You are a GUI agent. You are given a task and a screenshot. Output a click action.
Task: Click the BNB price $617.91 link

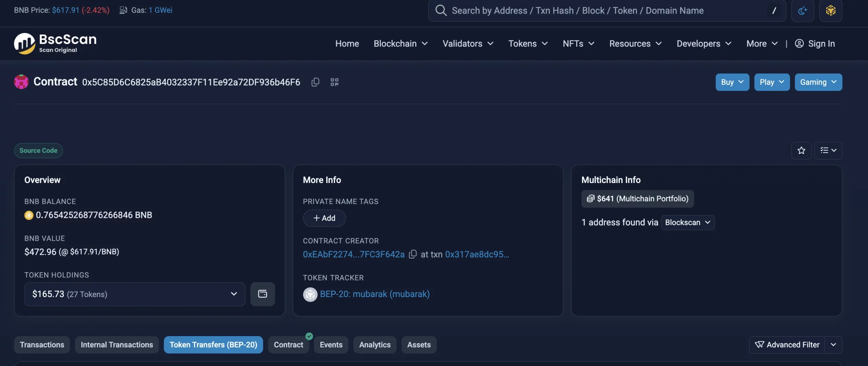click(x=65, y=10)
